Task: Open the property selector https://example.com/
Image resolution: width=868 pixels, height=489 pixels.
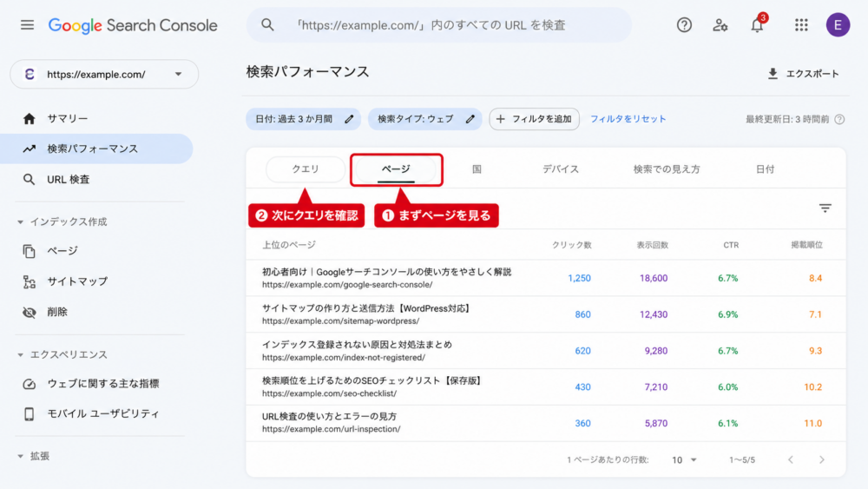Action: 104,74
